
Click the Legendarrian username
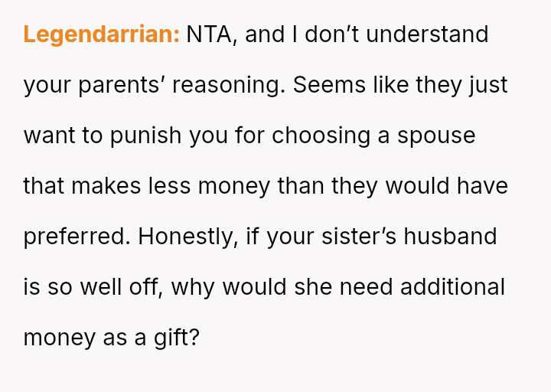coord(101,34)
